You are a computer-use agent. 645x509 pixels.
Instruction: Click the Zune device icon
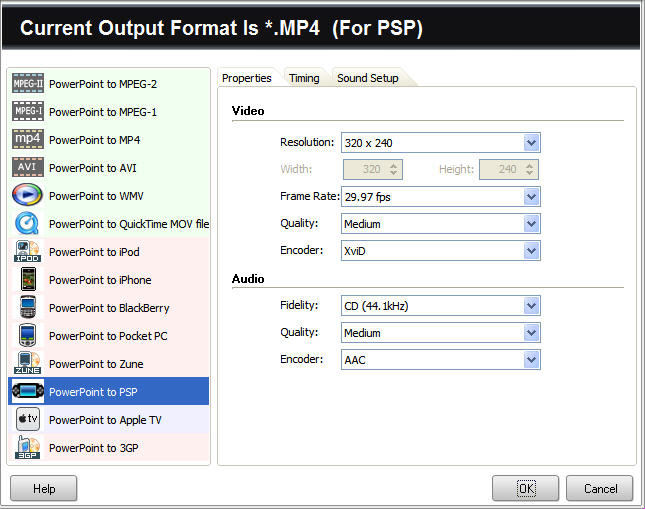coord(27,363)
